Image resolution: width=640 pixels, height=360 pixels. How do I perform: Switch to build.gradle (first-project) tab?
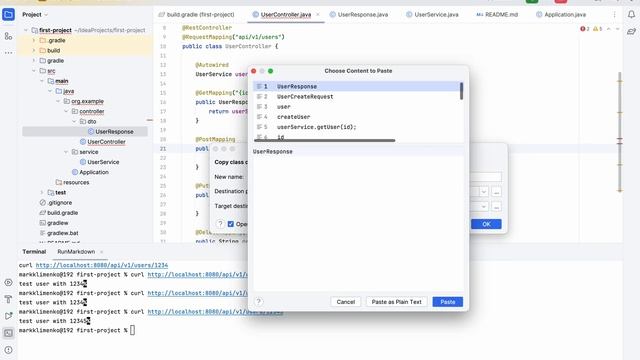pyautogui.click(x=196, y=15)
